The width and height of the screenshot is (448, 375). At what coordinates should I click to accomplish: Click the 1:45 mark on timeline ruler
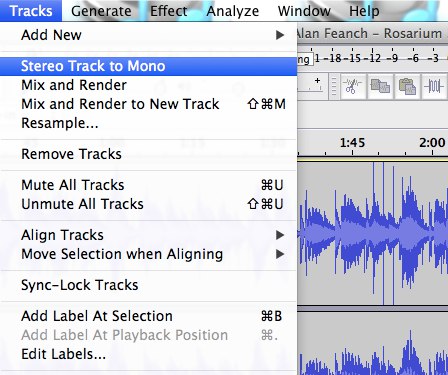[352, 143]
